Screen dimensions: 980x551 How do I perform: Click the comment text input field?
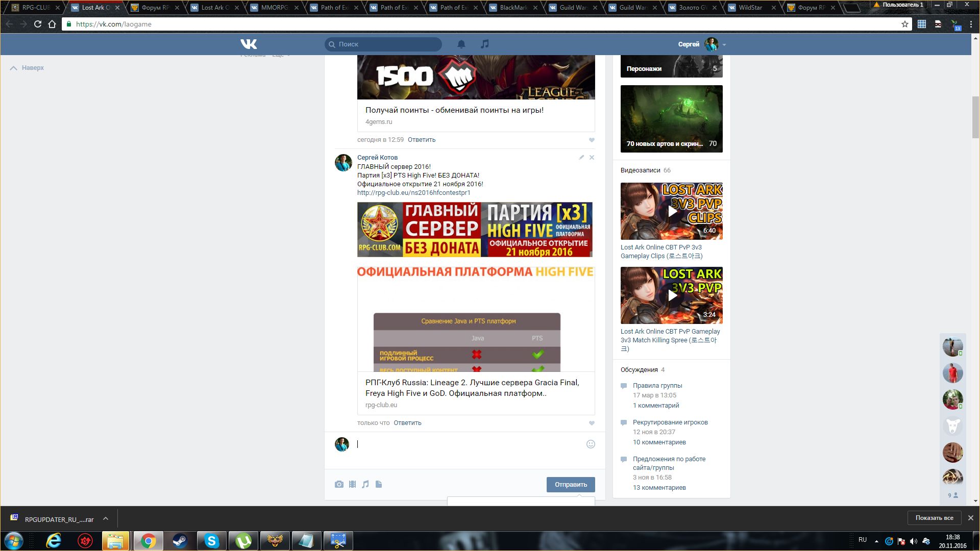(470, 444)
